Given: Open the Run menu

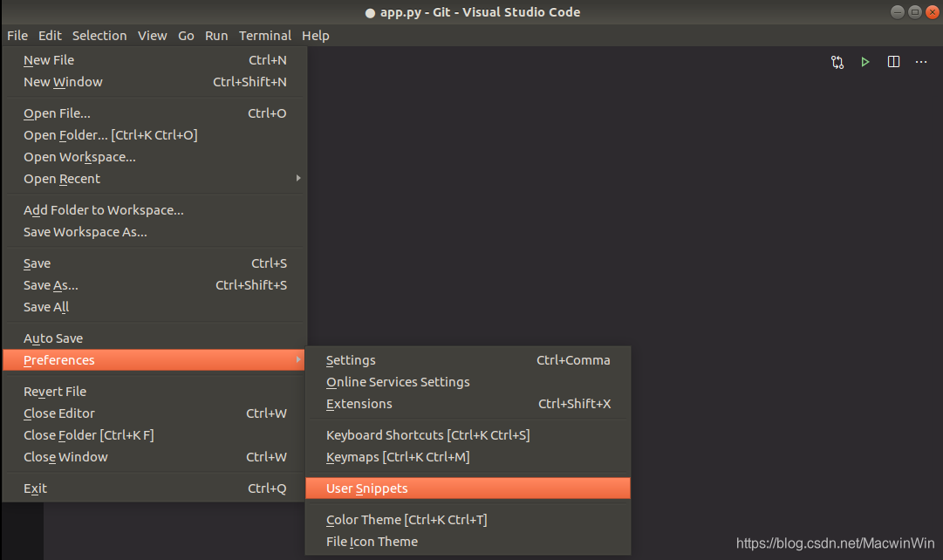Looking at the screenshot, I should (x=216, y=36).
